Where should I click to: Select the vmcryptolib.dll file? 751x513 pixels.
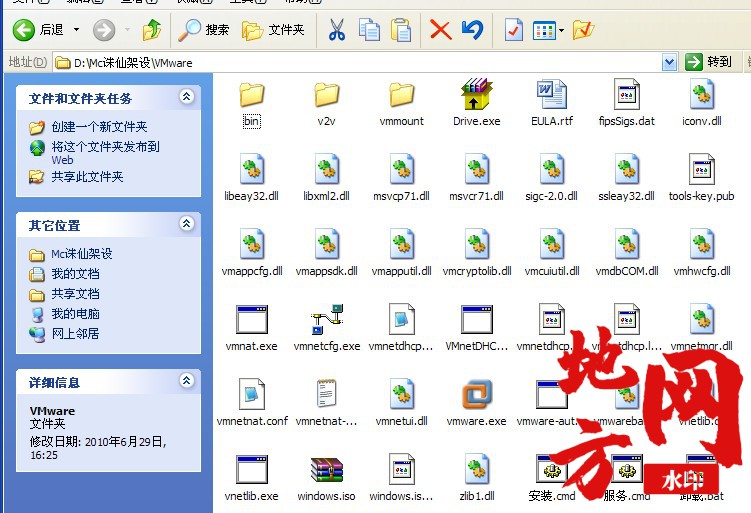coord(477,253)
